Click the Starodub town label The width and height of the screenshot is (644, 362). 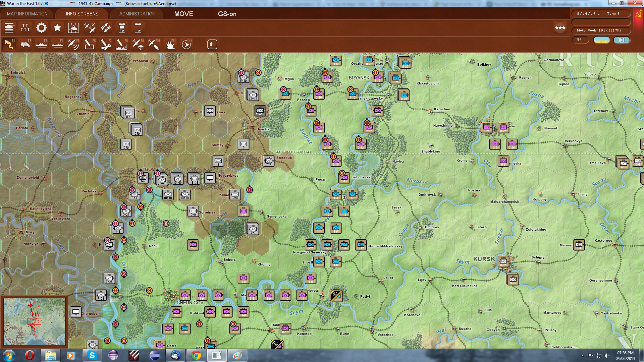click(x=284, y=158)
